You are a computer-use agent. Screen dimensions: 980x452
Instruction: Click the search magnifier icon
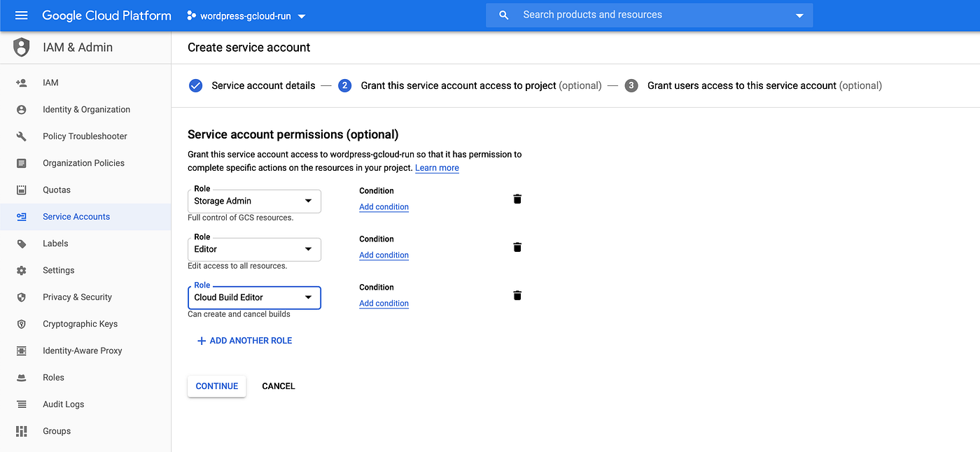point(503,14)
